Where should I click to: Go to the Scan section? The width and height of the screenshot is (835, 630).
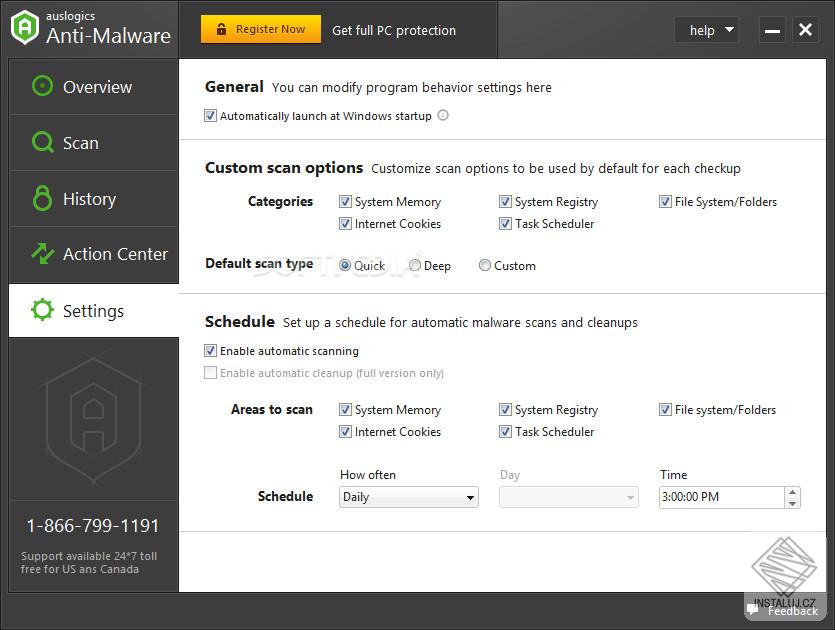pyautogui.click(x=94, y=143)
